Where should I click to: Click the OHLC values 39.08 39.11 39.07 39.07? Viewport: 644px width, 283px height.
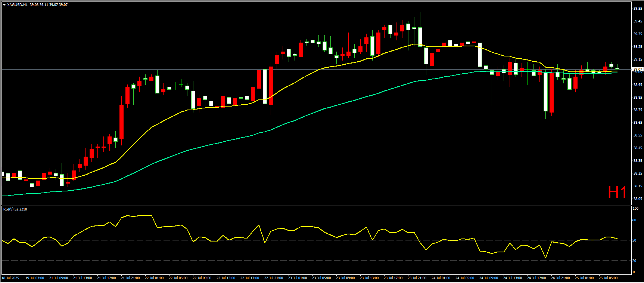(x=49, y=5)
